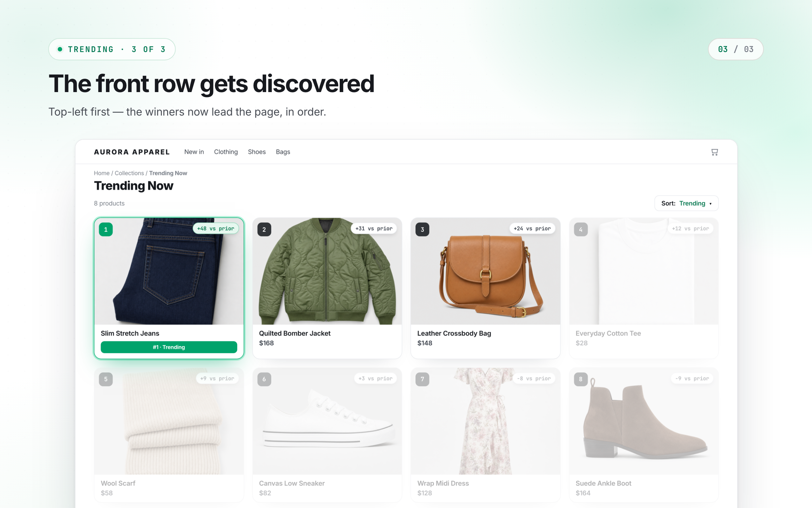Go to Collections breadcrumb

click(129, 173)
